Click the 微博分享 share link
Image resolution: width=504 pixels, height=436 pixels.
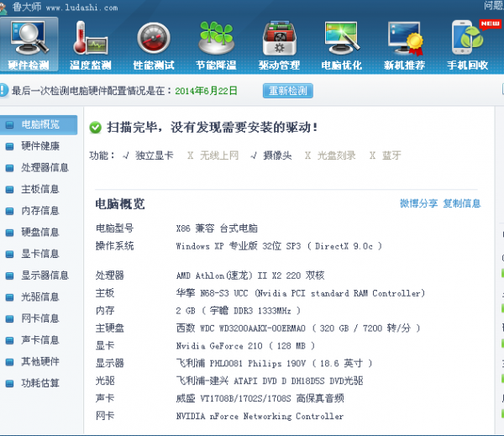[418, 203]
